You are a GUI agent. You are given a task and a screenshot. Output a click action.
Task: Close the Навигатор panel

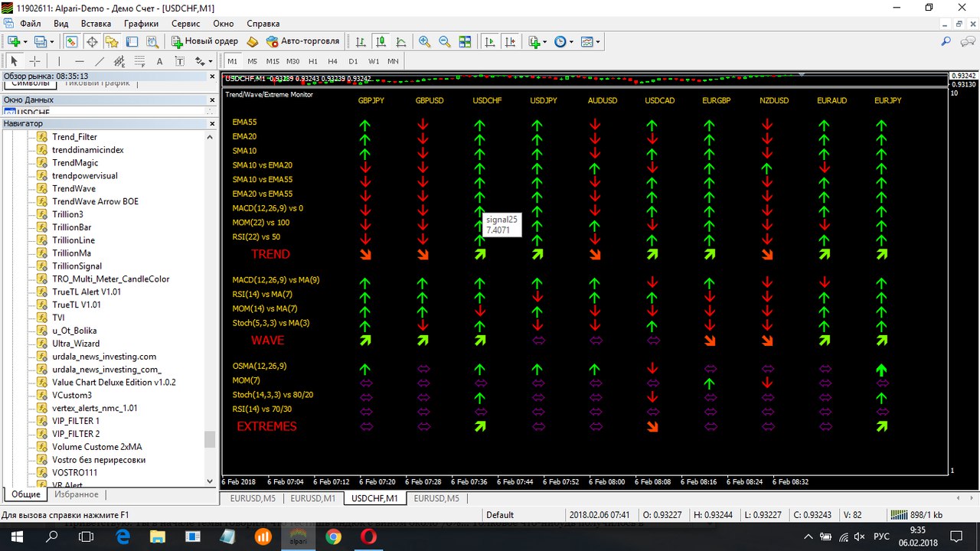click(213, 123)
